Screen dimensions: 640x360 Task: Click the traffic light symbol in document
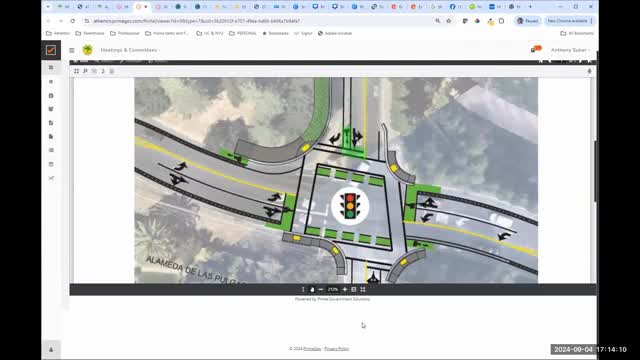click(350, 207)
